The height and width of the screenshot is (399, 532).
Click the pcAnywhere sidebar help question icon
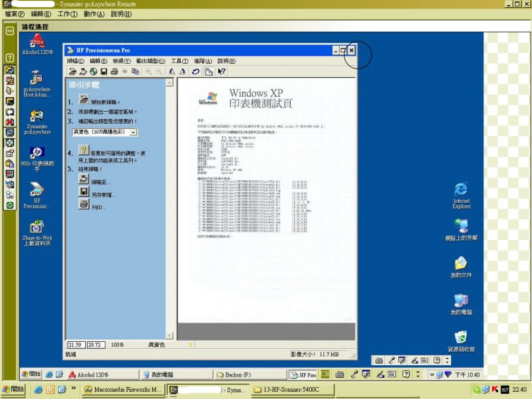(10, 58)
